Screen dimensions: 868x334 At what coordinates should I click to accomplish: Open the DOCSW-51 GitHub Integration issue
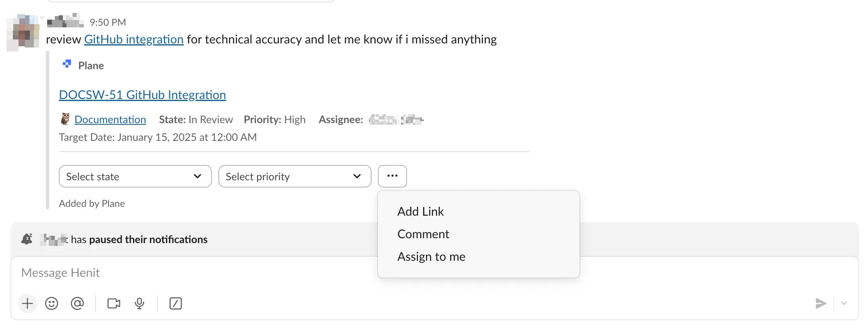coord(142,95)
